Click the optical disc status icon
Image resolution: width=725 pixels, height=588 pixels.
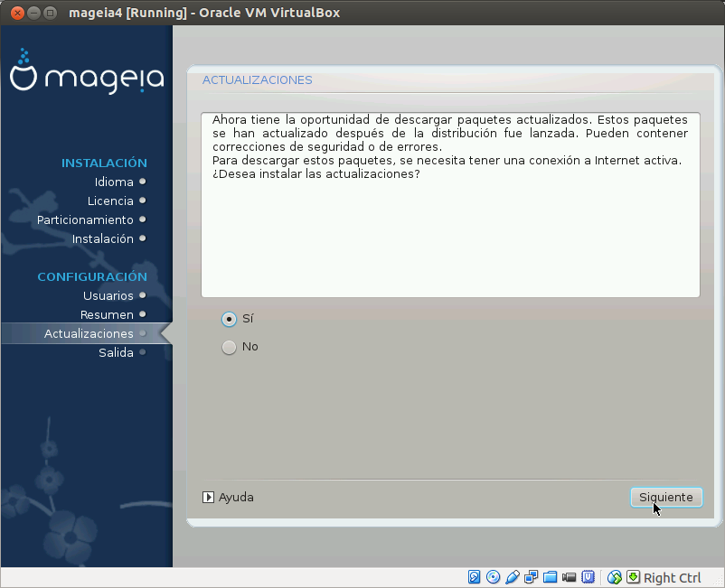tap(493, 576)
